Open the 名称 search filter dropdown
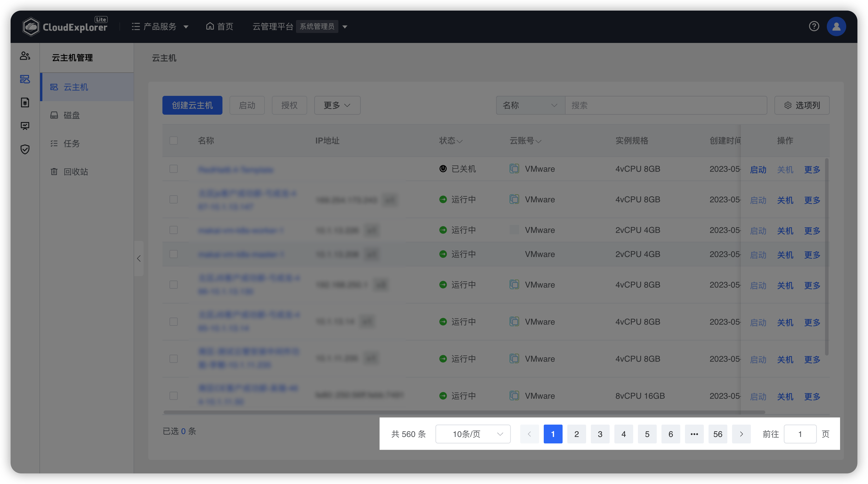Screen dimensions: 868x484 tap(530, 105)
